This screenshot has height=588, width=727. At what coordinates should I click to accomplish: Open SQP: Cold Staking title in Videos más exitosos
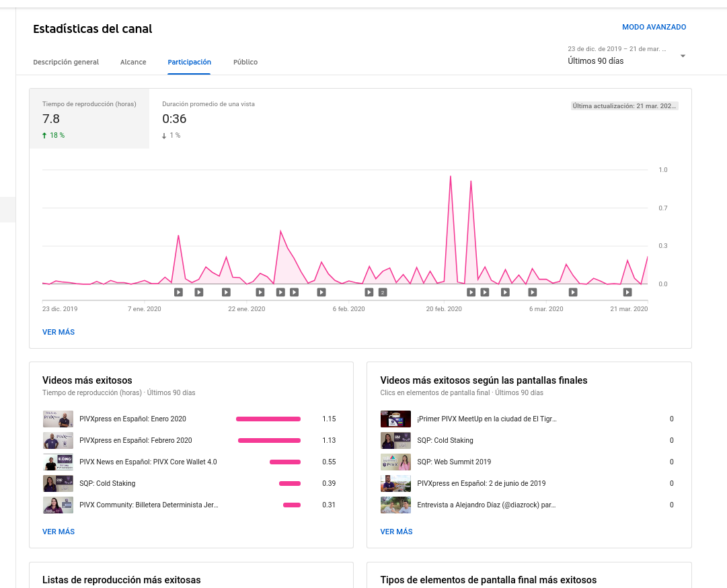click(x=107, y=483)
